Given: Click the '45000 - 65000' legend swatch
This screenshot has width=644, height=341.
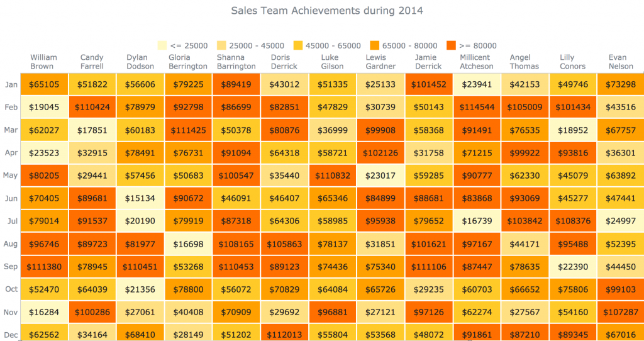Looking at the screenshot, I should pyautogui.click(x=297, y=45).
